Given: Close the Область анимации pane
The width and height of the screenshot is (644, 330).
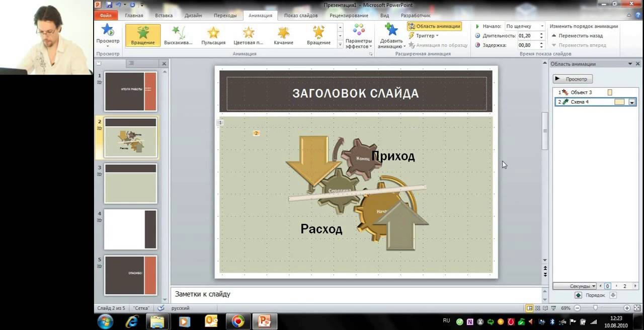Looking at the screenshot, I should 638,64.
